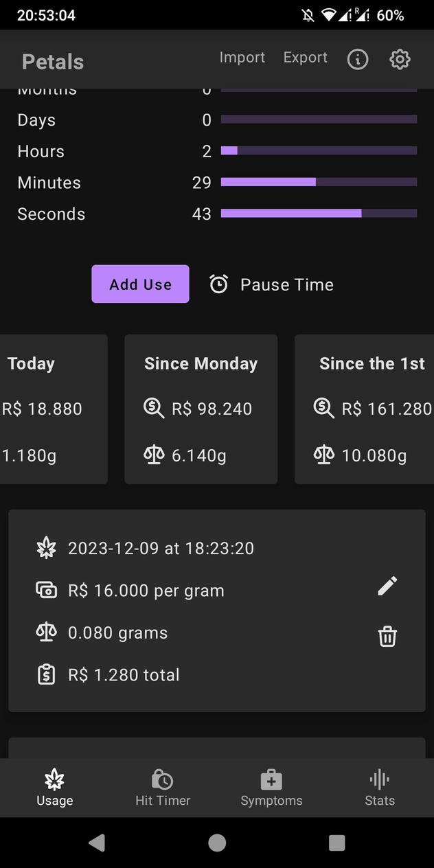The height and width of the screenshot is (868, 434).
Task: Open the Hit Timer tab icon
Action: [x=163, y=779]
